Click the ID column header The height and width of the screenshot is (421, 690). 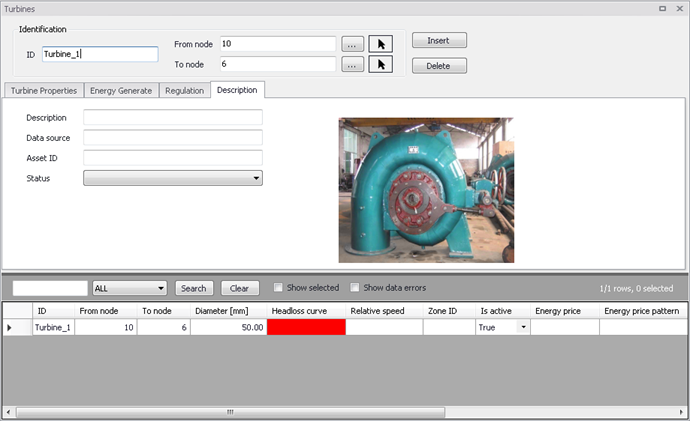point(53,311)
